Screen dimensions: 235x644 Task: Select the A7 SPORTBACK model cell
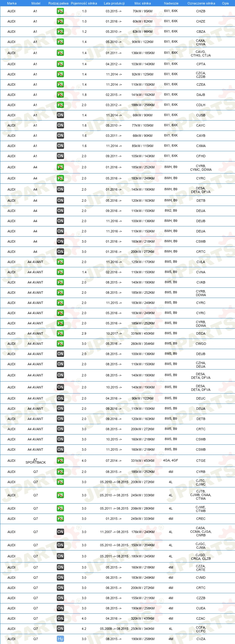coord(35,461)
